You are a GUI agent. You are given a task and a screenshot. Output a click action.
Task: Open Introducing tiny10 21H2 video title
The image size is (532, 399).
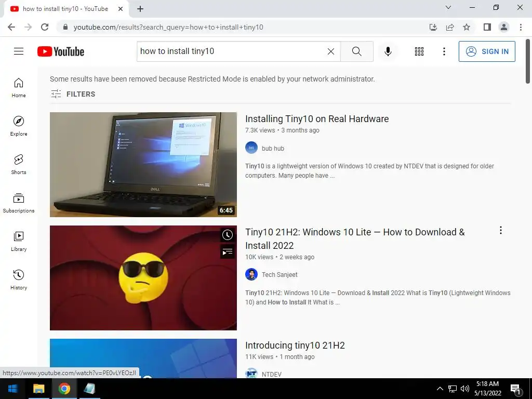tap(295, 345)
